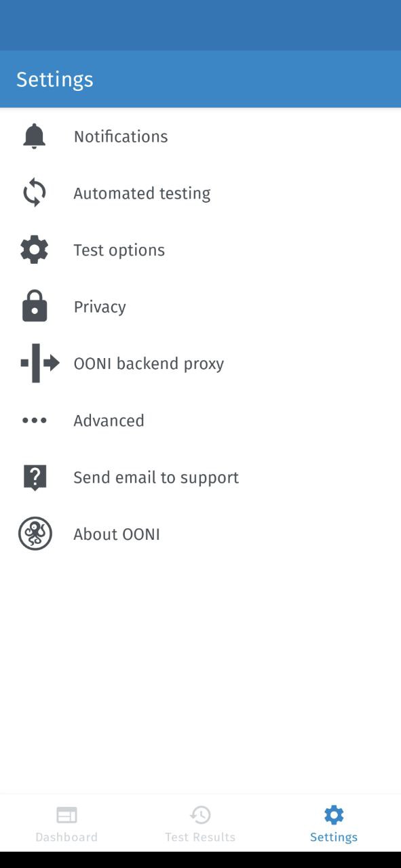The height and width of the screenshot is (868, 401).
Task: Open the Notifications settings
Action: point(200,136)
